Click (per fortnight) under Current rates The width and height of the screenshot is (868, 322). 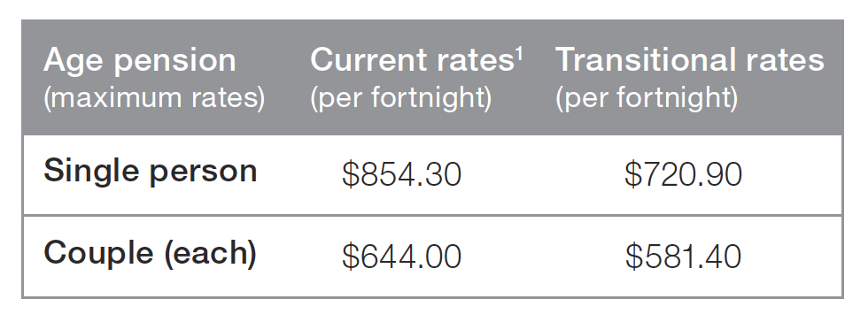coord(400,97)
